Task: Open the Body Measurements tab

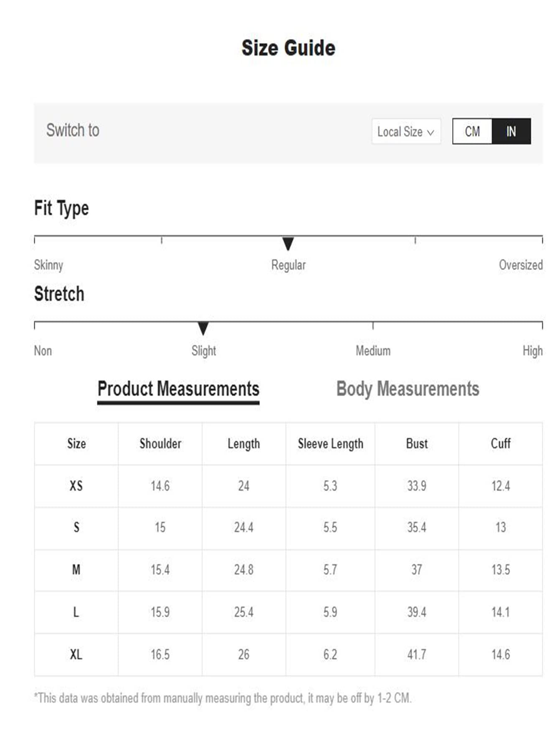Action: click(x=407, y=389)
